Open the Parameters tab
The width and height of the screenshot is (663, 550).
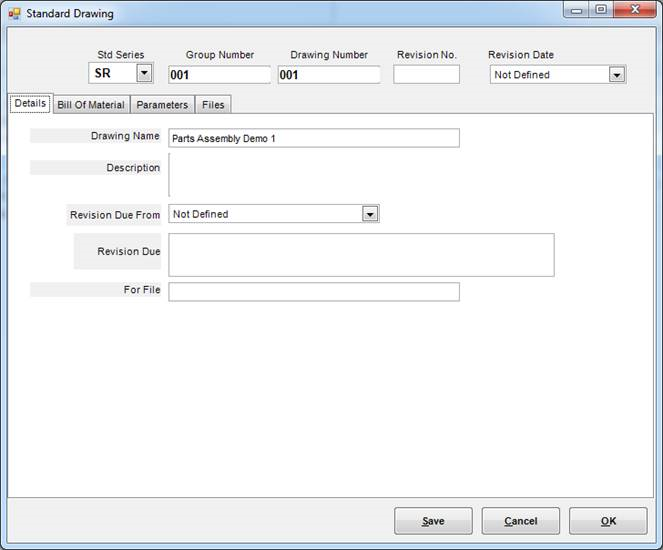[162, 104]
